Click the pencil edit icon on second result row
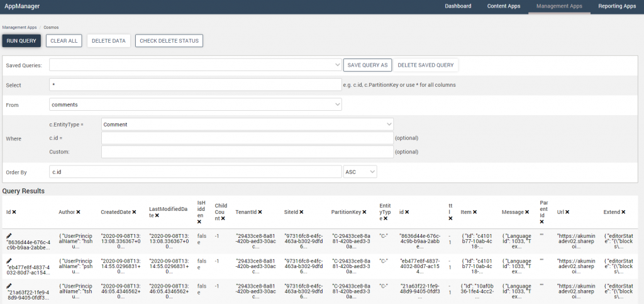This screenshot has height=304, width=644. tap(9, 260)
